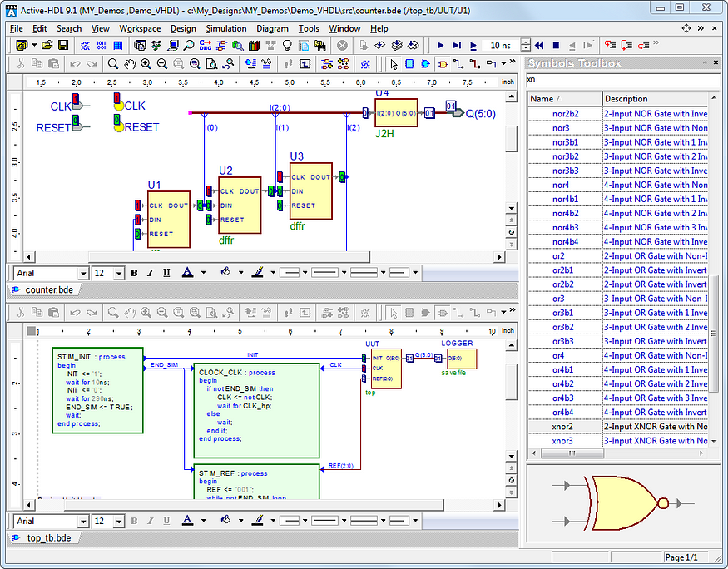
Task: Click the Symbols Toolbox search field
Action: tap(622, 80)
